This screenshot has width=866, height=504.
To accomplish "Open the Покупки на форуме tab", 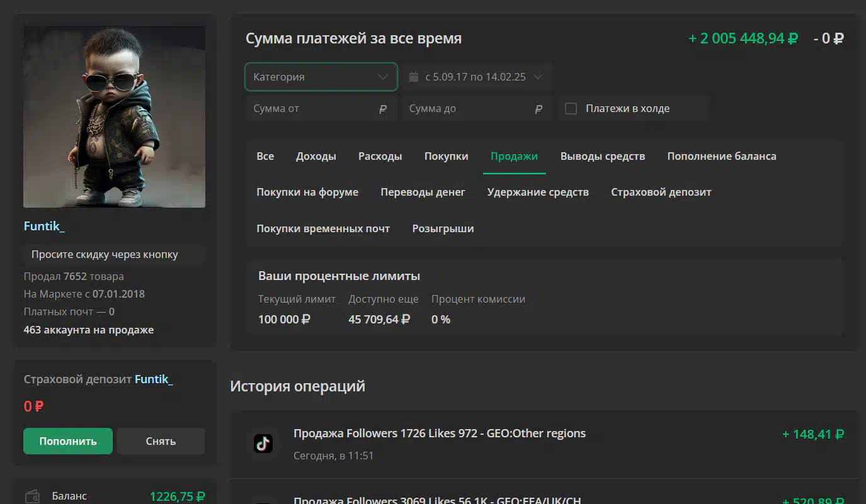I will (x=307, y=192).
